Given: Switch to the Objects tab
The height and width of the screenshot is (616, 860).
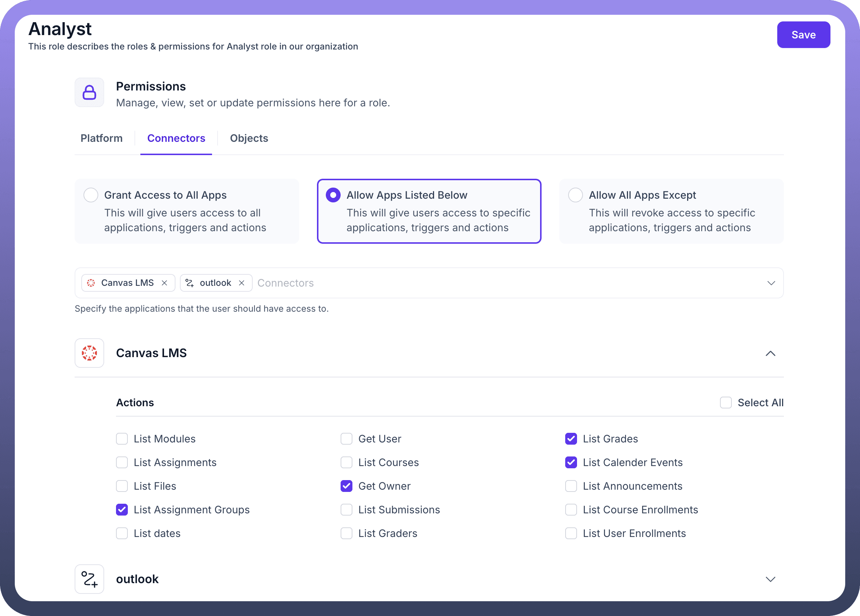Looking at the screenshot, I should 249,138.
